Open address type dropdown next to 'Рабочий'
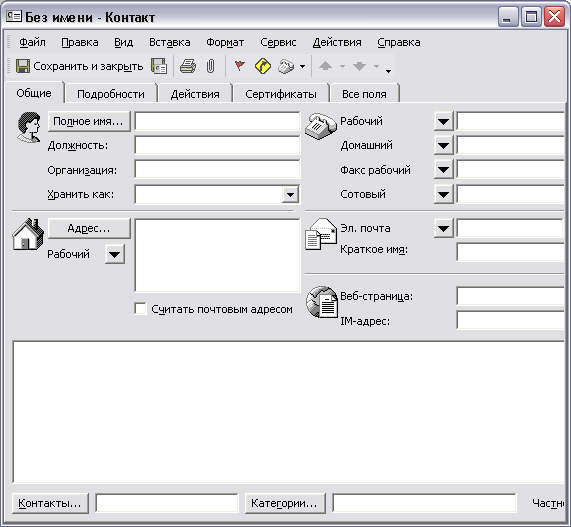Image resolution: width=571 pixels, height=527 pixels. click(x=114, y=254)
